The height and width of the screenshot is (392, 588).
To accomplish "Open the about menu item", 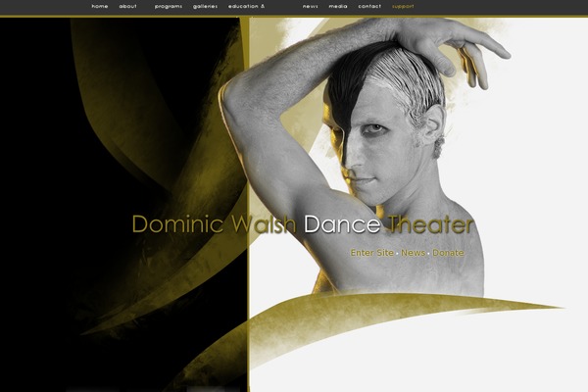I will click(127, 7).
